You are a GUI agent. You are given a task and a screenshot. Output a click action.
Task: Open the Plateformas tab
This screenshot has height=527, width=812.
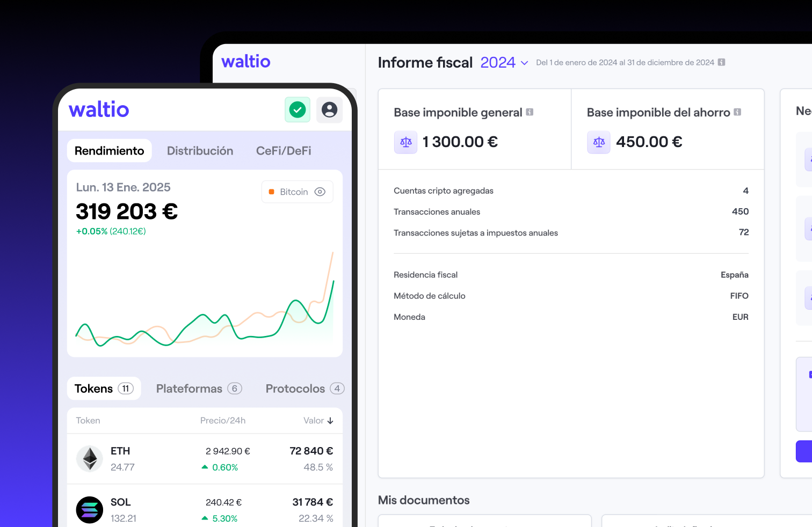coord(198,388)
